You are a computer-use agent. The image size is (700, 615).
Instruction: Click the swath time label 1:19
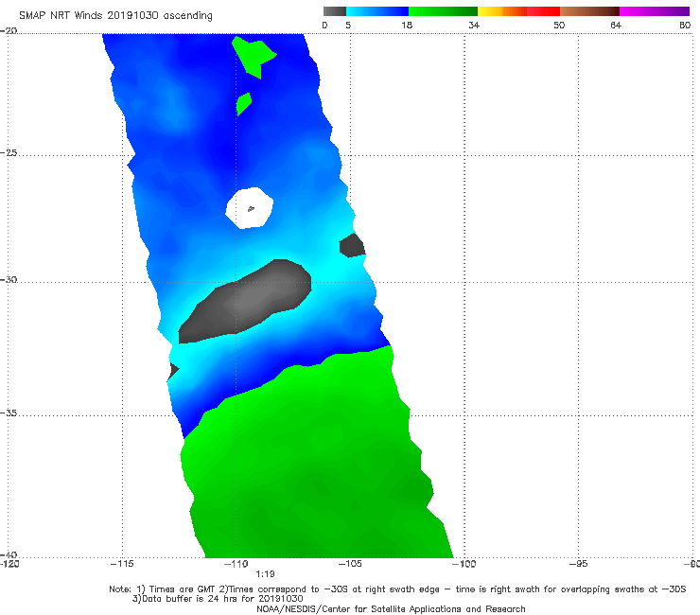(265, 574)
